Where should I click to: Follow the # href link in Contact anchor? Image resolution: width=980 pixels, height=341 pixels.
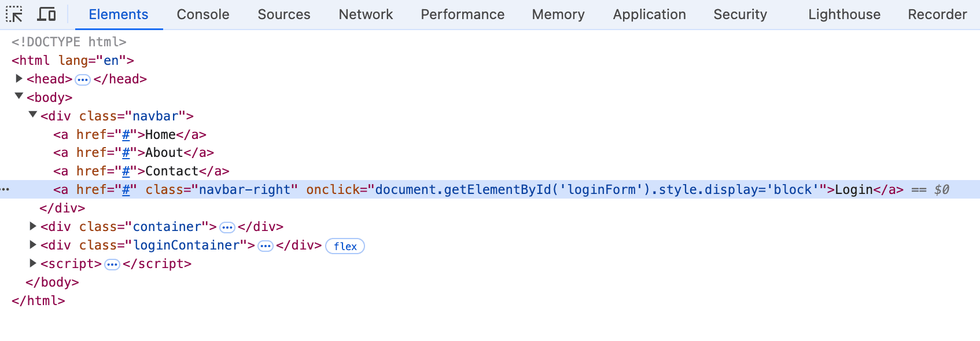coord(126,171)
